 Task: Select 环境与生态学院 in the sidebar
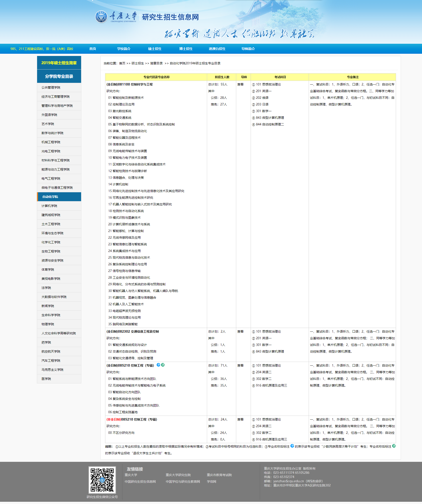tap(59, 233)
